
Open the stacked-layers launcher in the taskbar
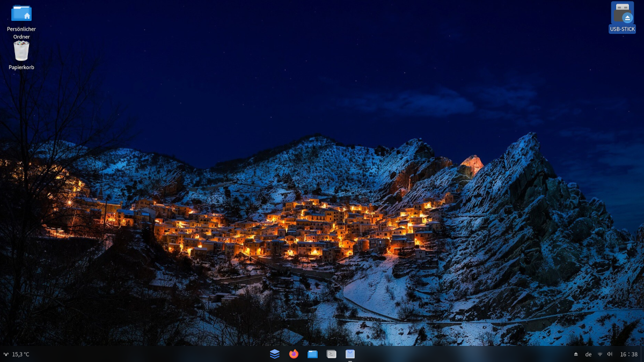(x=275, y=354)
